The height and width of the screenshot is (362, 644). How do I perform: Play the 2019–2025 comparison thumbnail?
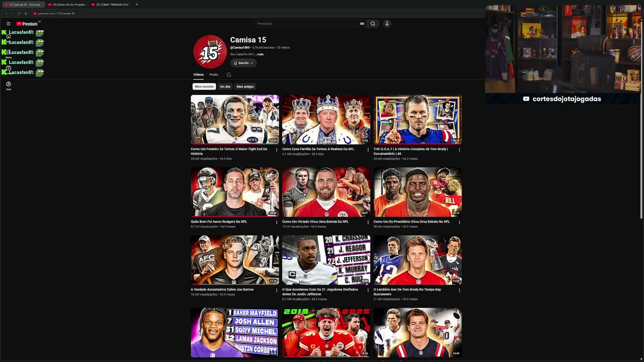[x=326, y=332]
